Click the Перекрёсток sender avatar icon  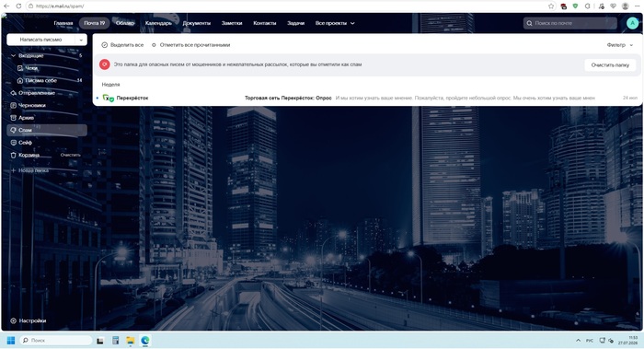(108, 98)
